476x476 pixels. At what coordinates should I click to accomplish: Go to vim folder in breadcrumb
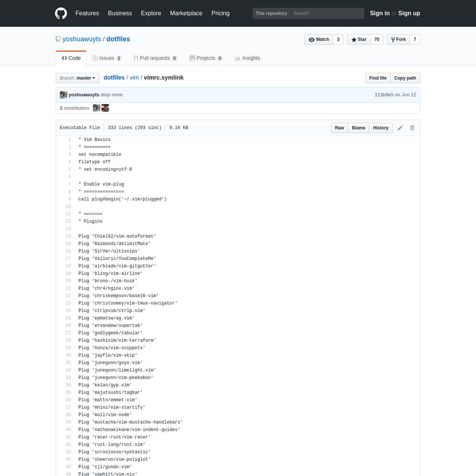(x=134, y=78)
